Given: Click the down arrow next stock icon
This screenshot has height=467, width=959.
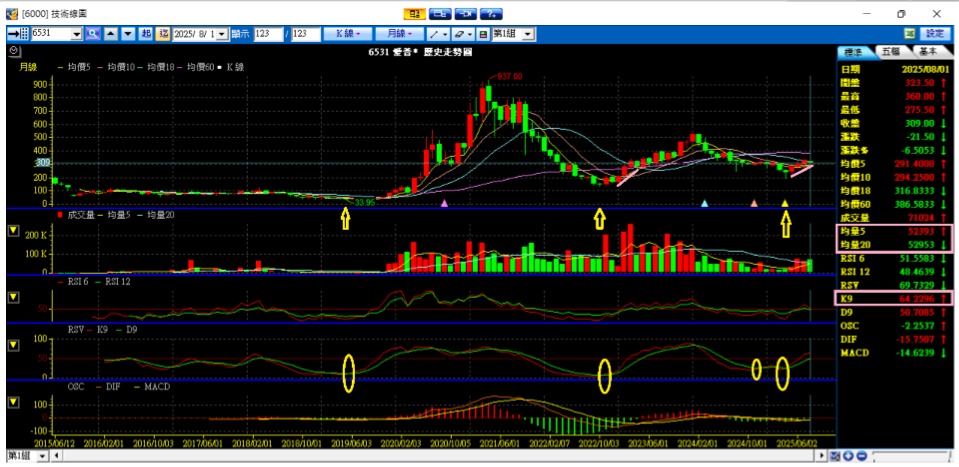Looking at the screenshot, I should pyautogui.click(x=125, y=33).
